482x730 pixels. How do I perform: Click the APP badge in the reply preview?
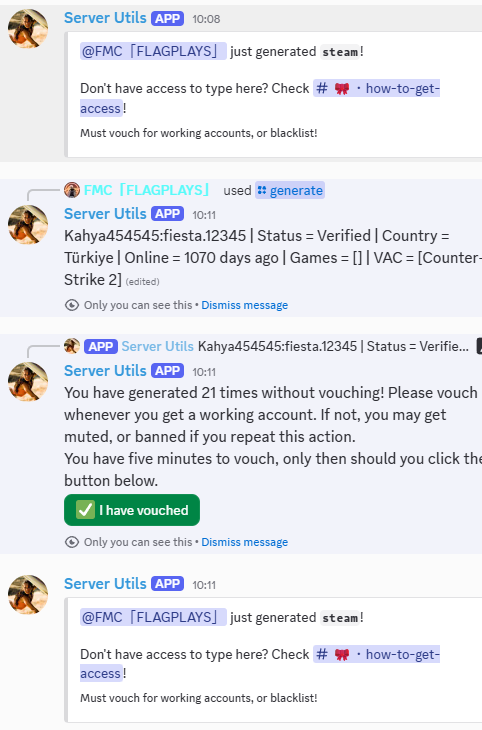click(x=101, y=346)
